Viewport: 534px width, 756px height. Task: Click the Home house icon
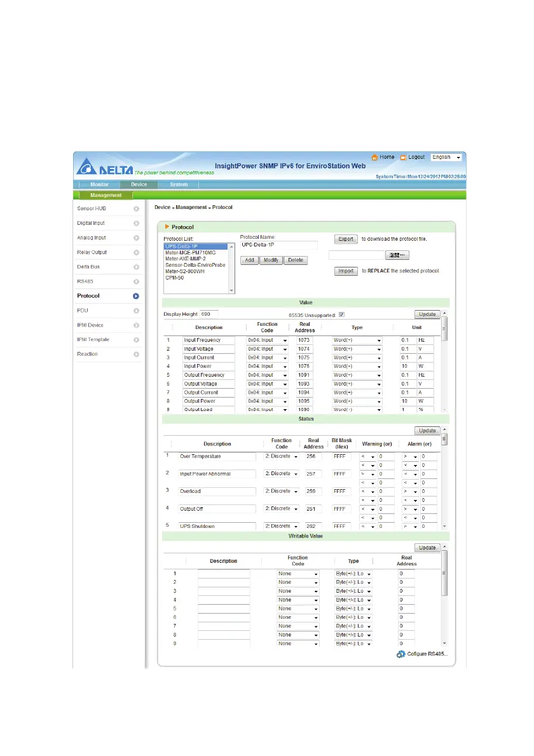(x=374, y=157)
